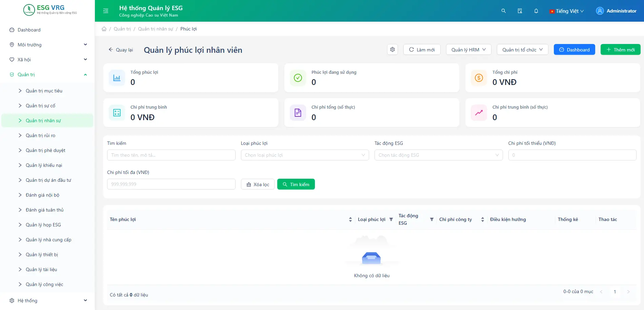Open the document search icon in header
Image resolution: width=644 pixels, height=310 pixels.
[x=520, y=11]
